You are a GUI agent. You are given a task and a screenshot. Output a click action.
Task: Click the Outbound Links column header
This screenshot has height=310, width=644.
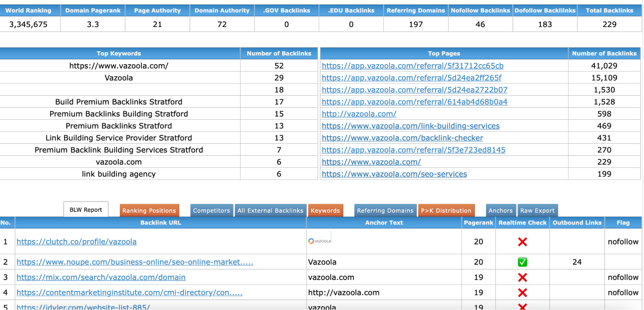pyautogui.click(x=577, y=222)
